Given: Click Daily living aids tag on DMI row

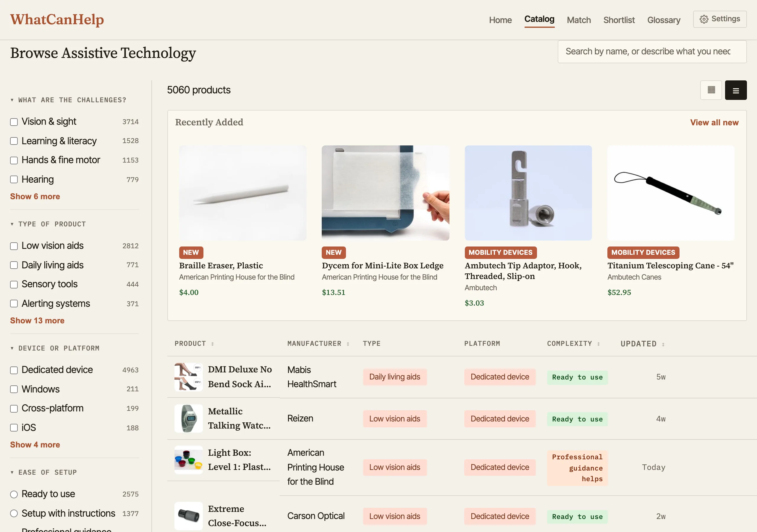Looking at the screenshot, I should (x=395, y=377).
